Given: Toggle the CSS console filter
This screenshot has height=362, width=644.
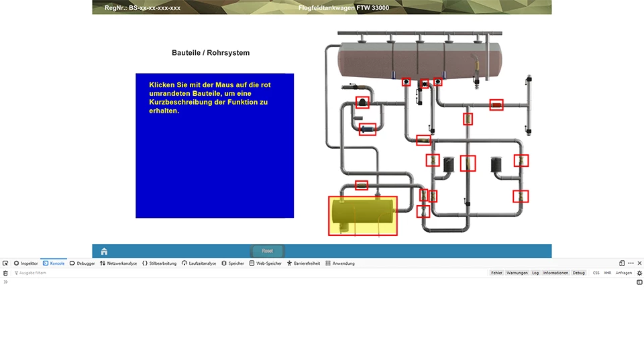Looking at the screenshot, I should (x=596, y=273).
